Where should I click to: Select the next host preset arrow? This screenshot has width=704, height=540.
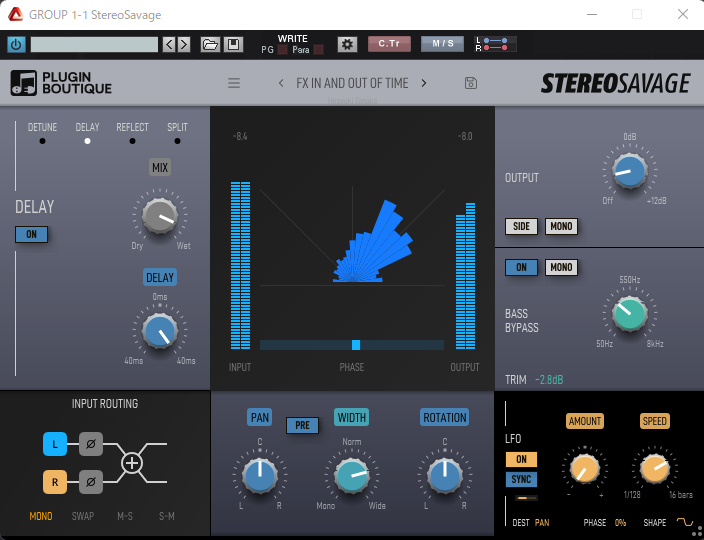(x=184, y=44)
